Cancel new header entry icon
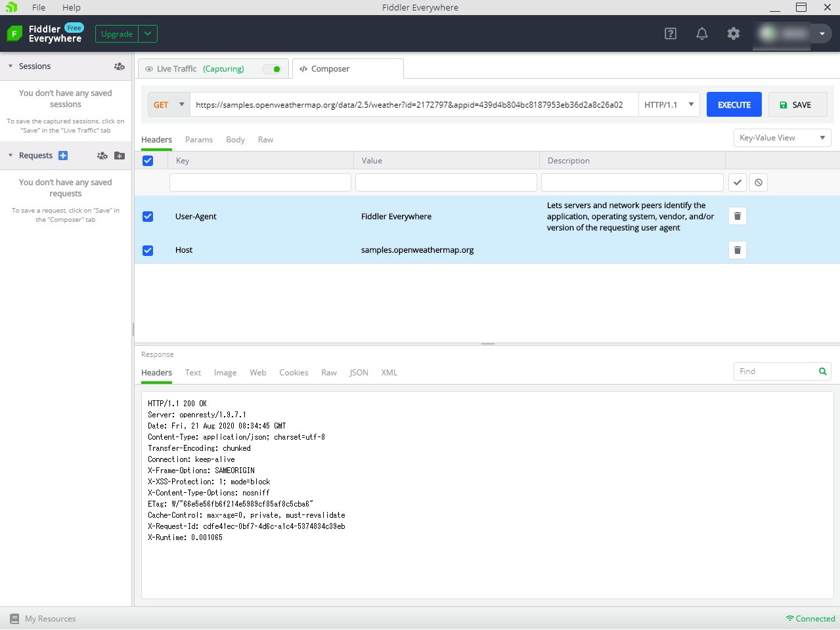Image resolution: width=840 pixels, height=630 pixels. coord(759,182)
